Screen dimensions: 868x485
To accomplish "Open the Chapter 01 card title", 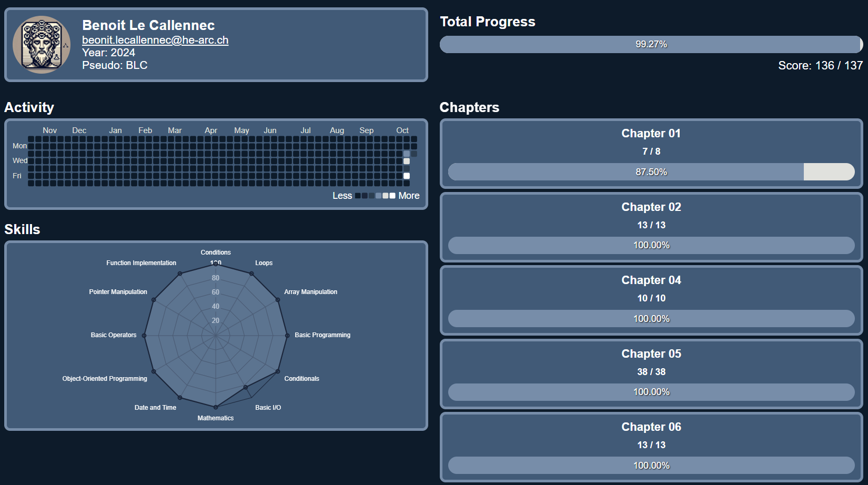I will point(651,134).
